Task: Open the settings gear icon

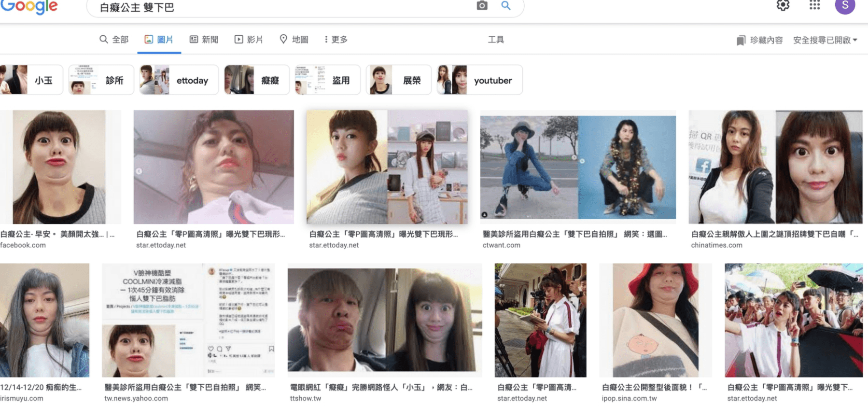Action: pyautogui.click(x=783, y=5)
